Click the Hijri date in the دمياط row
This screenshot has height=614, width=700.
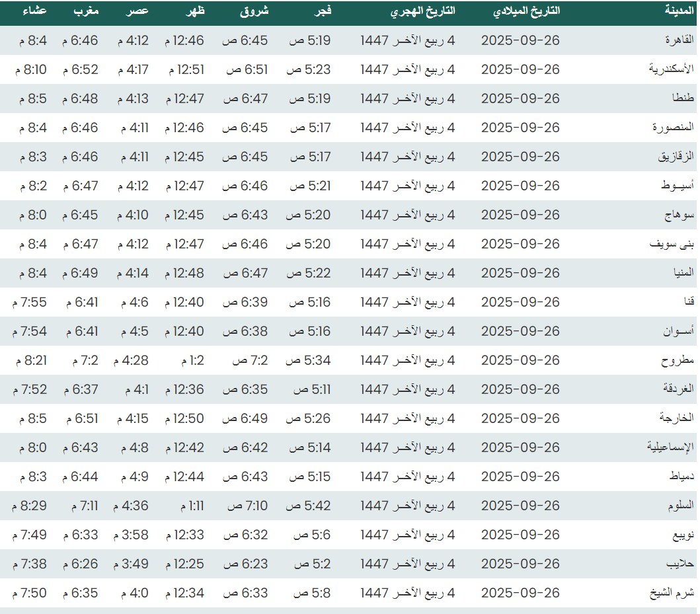(x=408, y=477)
